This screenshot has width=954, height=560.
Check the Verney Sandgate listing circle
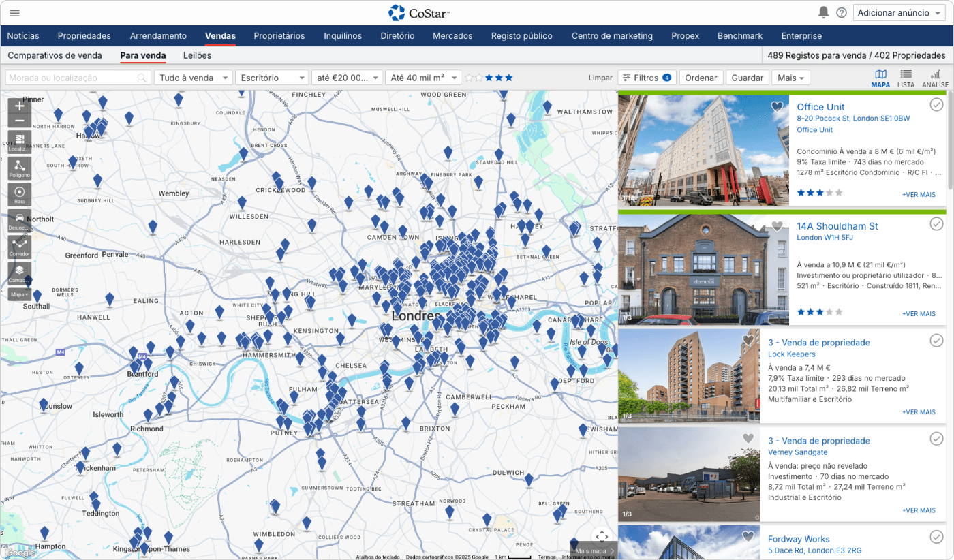(936, 438)
